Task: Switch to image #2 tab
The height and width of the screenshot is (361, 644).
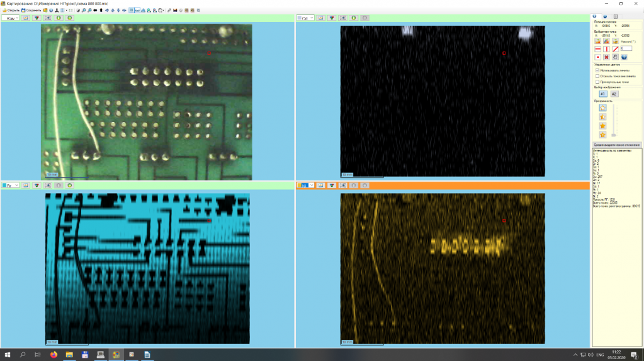Action: pyautogui.click(x=614, y=94)
